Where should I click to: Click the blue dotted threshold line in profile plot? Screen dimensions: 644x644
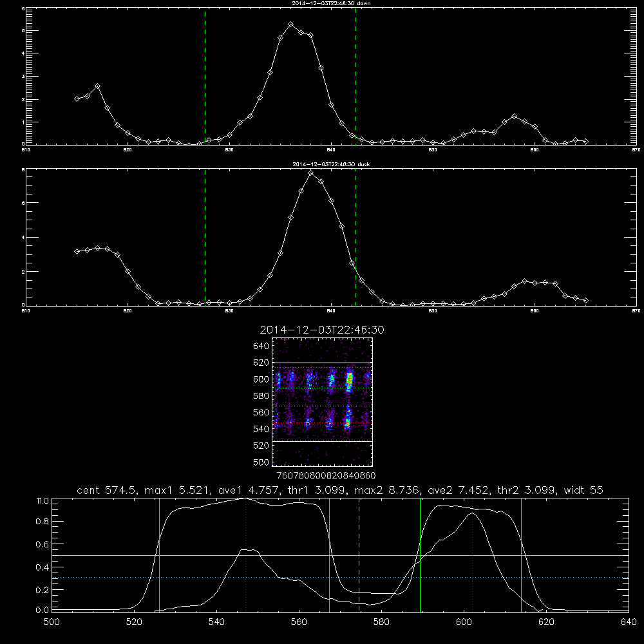pos(340,578)
